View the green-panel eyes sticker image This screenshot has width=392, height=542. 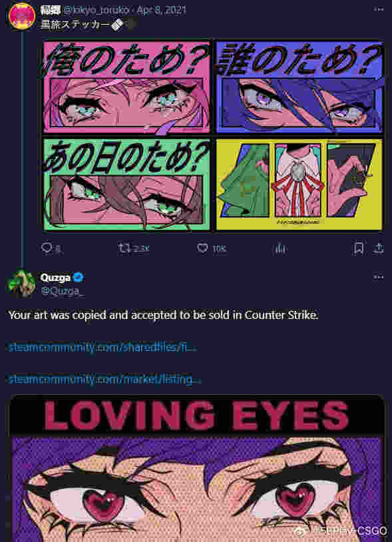[126, 184]
